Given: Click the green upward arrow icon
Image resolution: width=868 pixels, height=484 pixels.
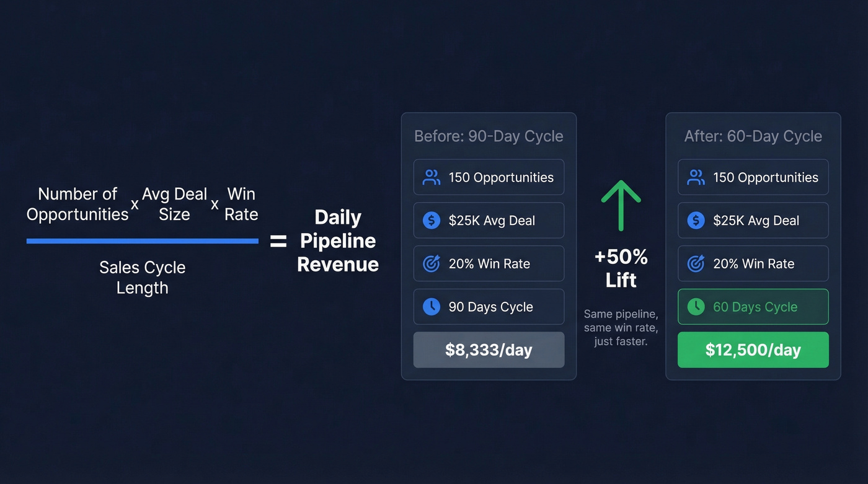Looking at the screenshot, I should pos(621,206).
